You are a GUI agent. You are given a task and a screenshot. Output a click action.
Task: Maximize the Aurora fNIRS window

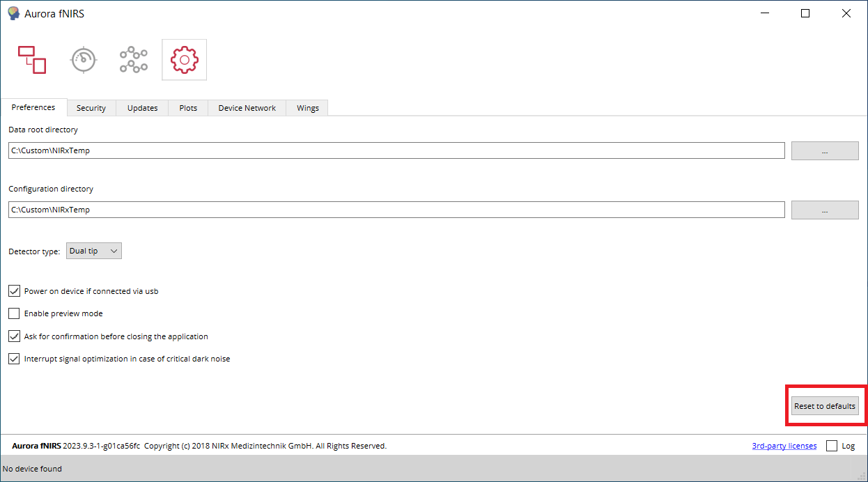pos(805,13)
